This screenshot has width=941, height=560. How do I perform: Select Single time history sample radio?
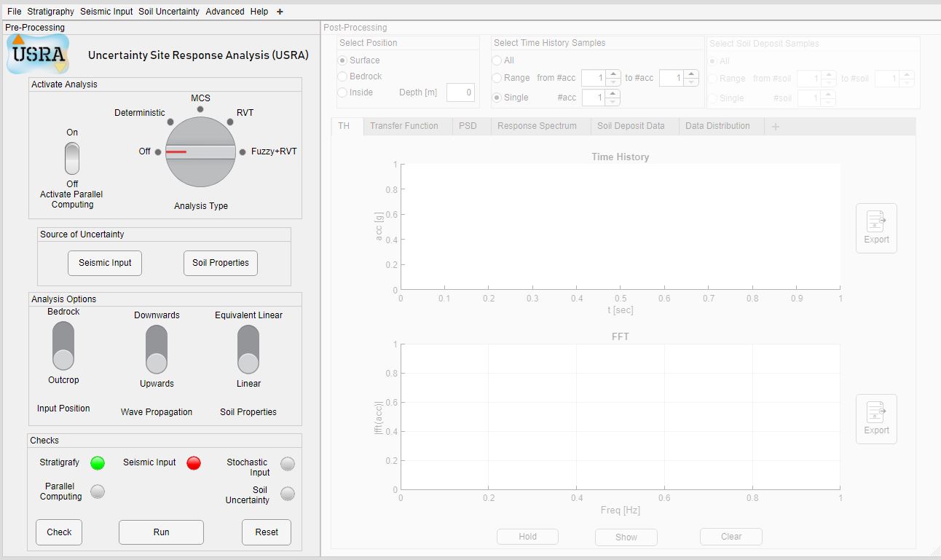click(497, 98)
